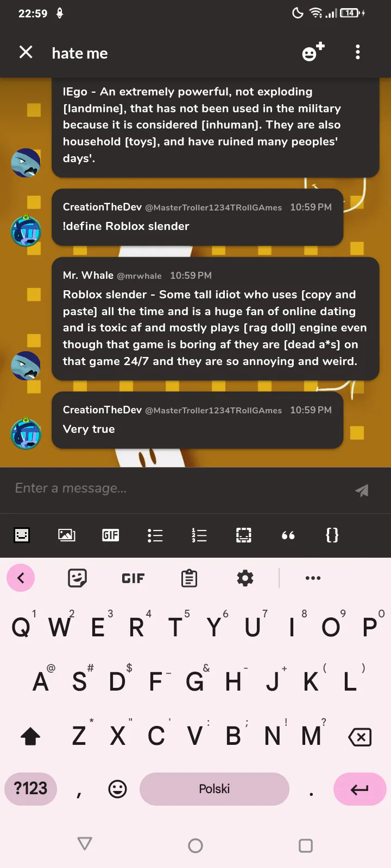Expand more keyboard options with three dots
391x868 pixels.
313,578
